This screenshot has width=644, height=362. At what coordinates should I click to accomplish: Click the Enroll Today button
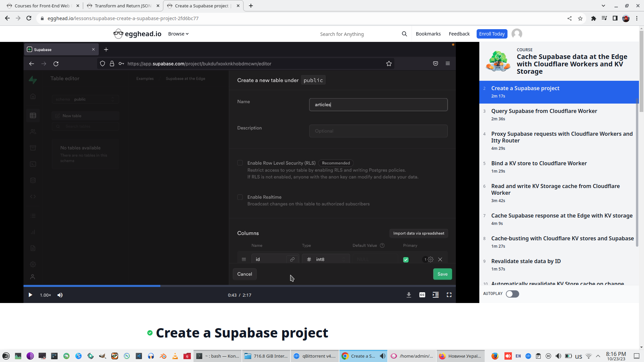coord(491,34)
